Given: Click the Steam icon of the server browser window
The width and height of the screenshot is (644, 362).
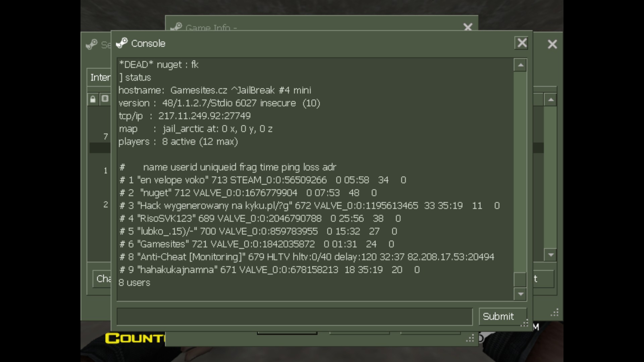Looking at the screenshot, I should click(92, 45).
